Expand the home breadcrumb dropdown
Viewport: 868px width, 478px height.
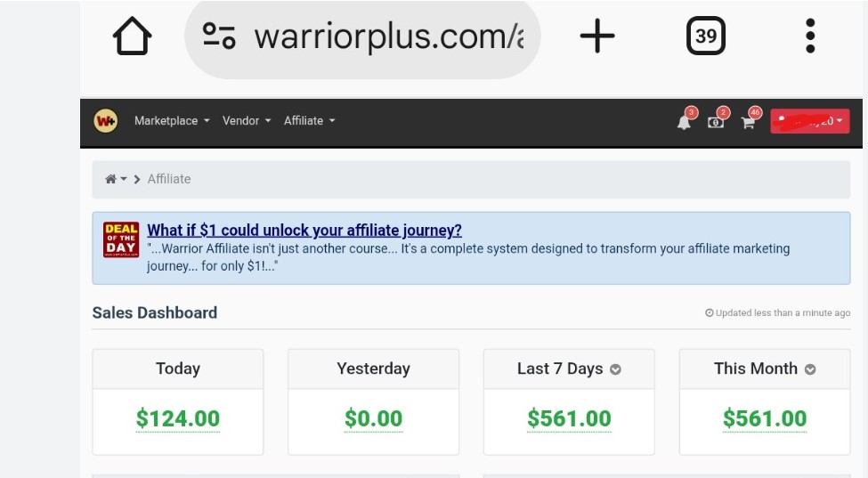(116, 179)
